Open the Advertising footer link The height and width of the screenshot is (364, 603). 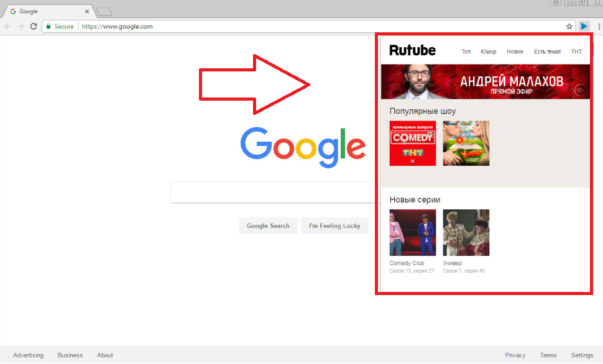[x=28, y=355]
